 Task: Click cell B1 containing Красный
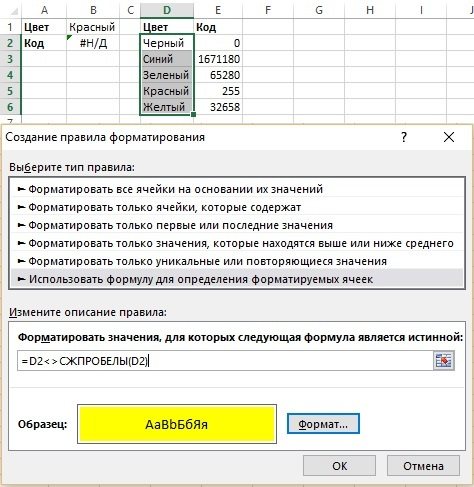click(x=93, y=27)
